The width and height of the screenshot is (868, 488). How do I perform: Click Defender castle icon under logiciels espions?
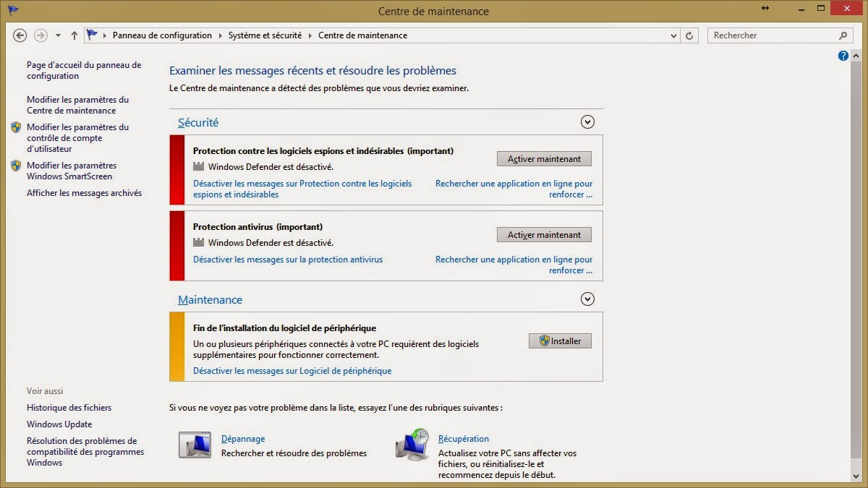[x=199, y=167]
